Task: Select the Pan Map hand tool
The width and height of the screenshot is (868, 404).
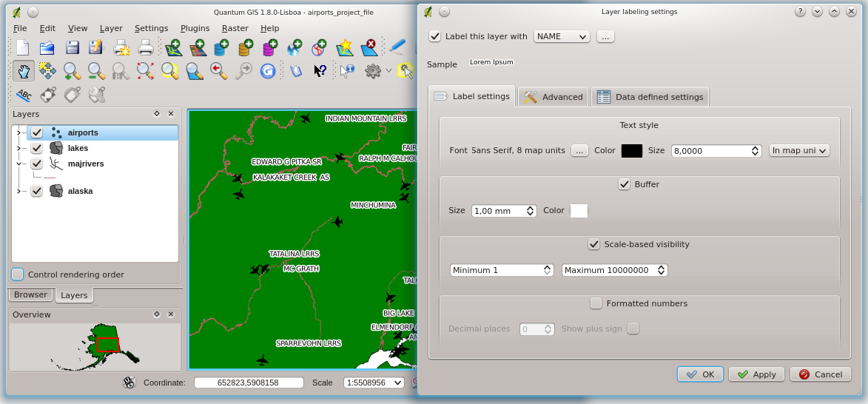Action: click(x=24, y=71)
